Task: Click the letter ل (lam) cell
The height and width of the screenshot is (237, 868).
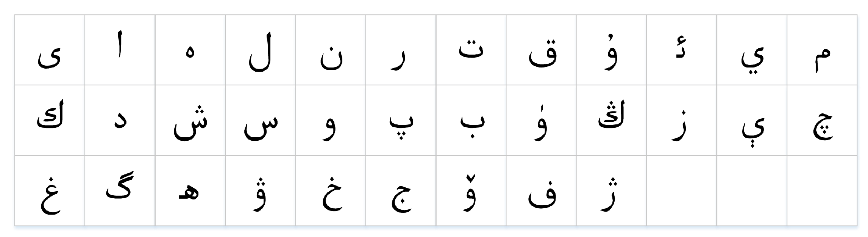Action: (x=261, y=50)
